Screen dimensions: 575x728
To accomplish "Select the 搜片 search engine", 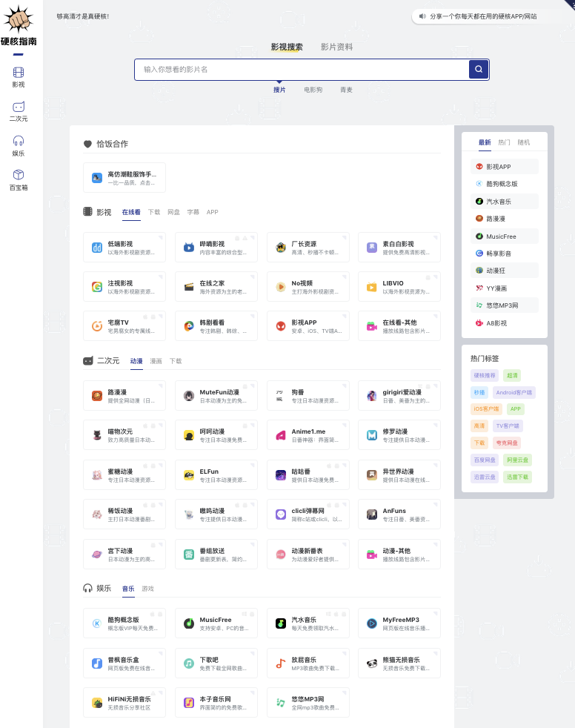I will coord(279,90).
